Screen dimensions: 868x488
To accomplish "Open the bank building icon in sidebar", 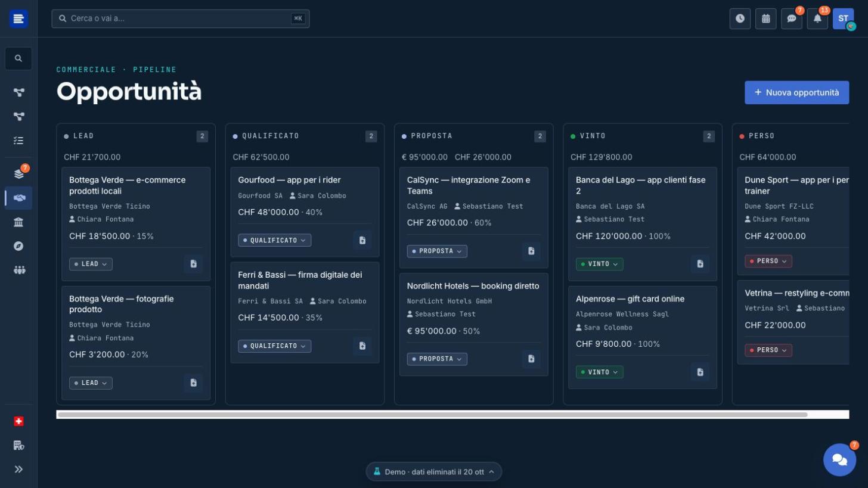I will pyautogui.click(x=18, y=222).
